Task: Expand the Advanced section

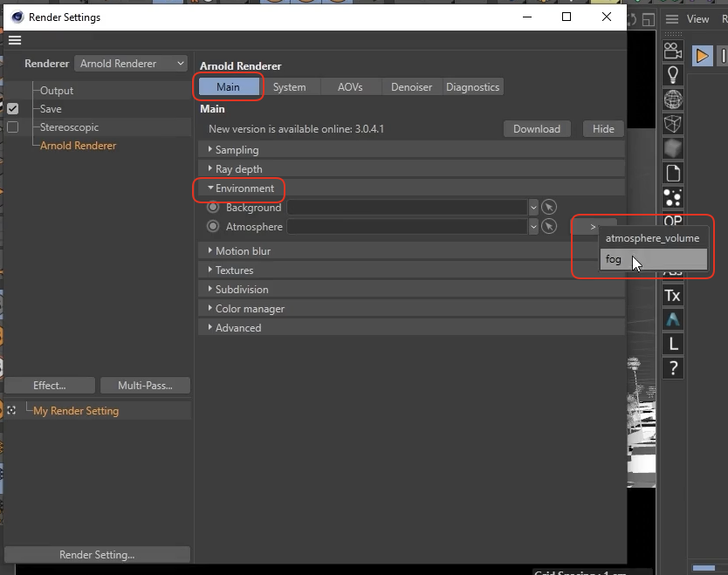Action: [x=411, y=328]
